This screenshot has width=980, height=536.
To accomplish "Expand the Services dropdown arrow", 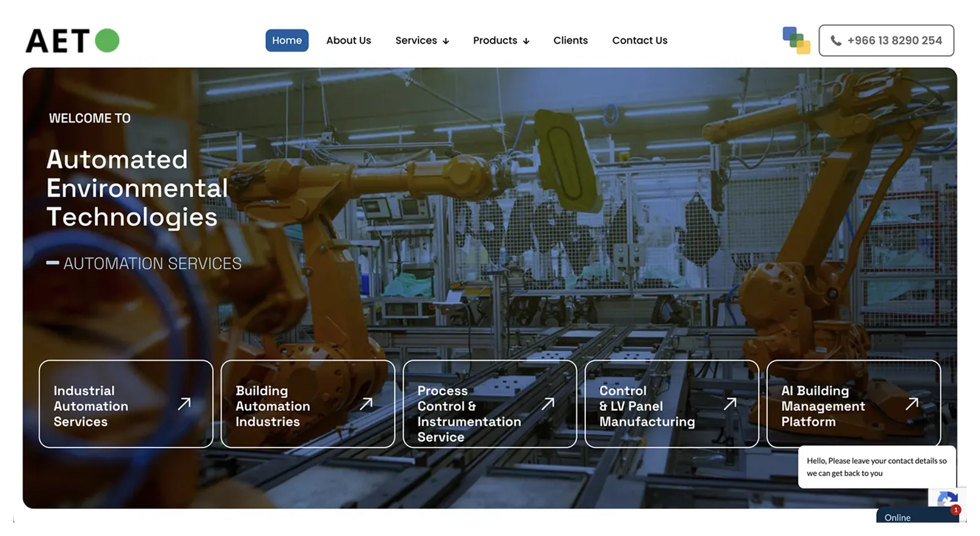I will (446, 42).
